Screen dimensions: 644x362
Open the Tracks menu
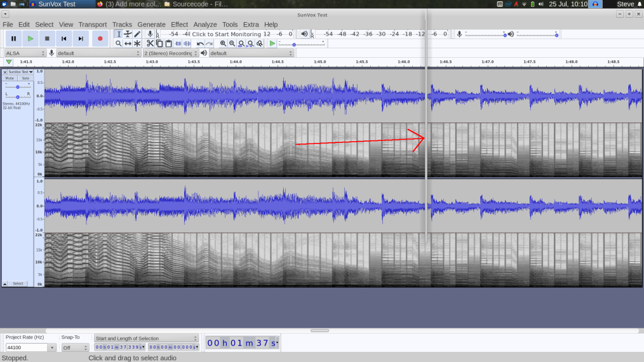[122, 24]
